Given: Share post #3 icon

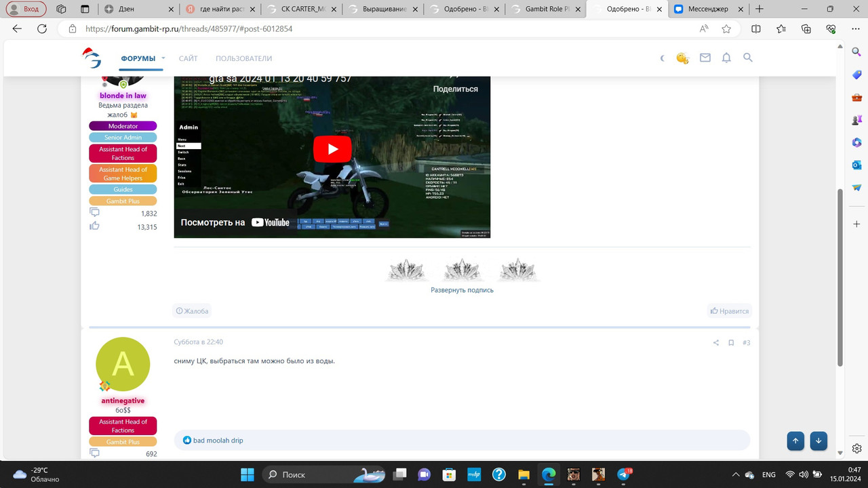Looking at the screenshot, I should [x=715, y=343].
